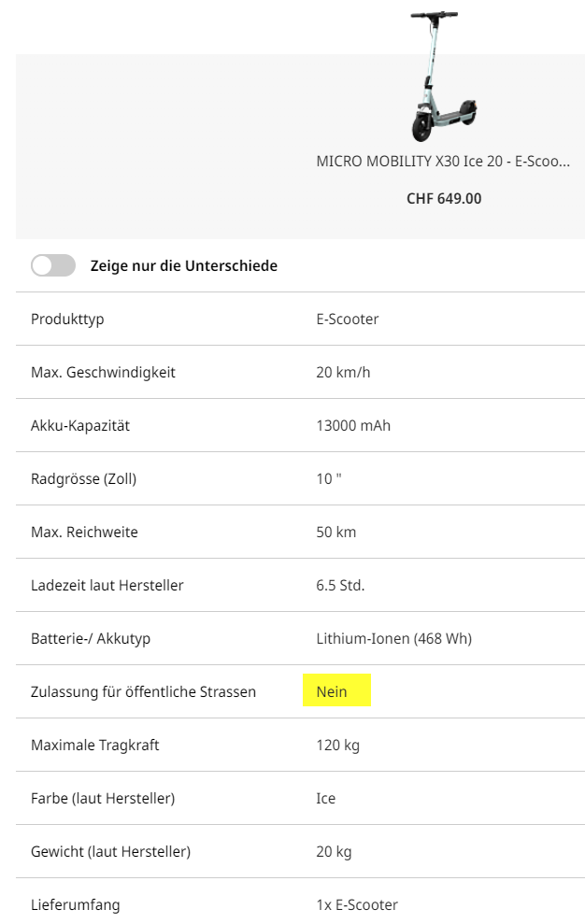The image size is (585, 924).
Task: Select the Lithium-Ionen (468 Wh) battery value
Action: coord(393,638)
